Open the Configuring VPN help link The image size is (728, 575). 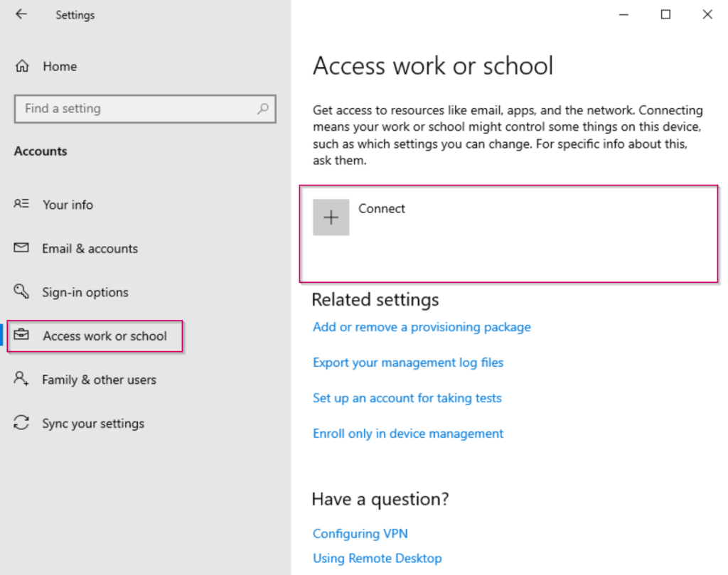point(360,534)
